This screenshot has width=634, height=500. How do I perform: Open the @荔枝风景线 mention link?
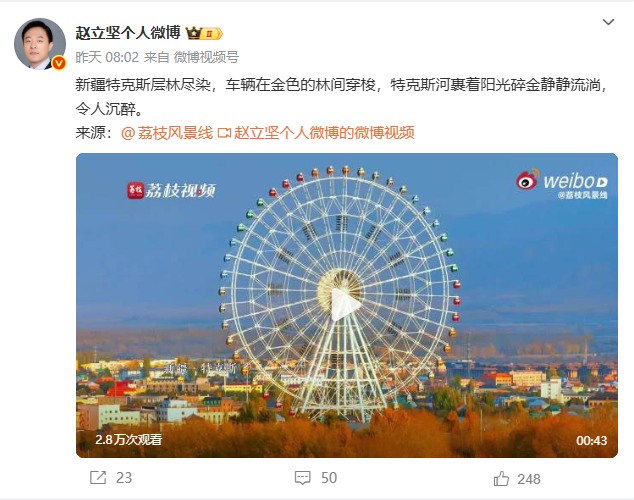(x=167, y=133)
